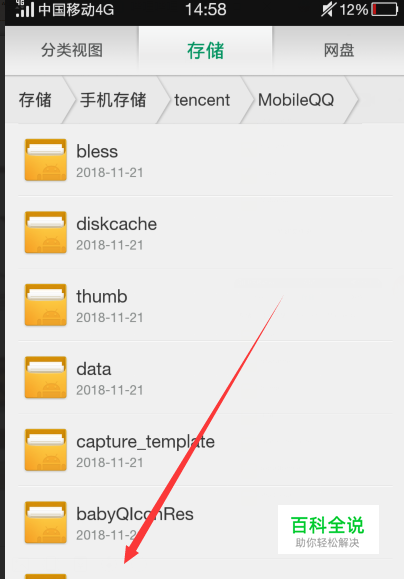Tap the muted sound status icon
The image size is (404, 579).
pyautogui.click(x=328, y=9)
